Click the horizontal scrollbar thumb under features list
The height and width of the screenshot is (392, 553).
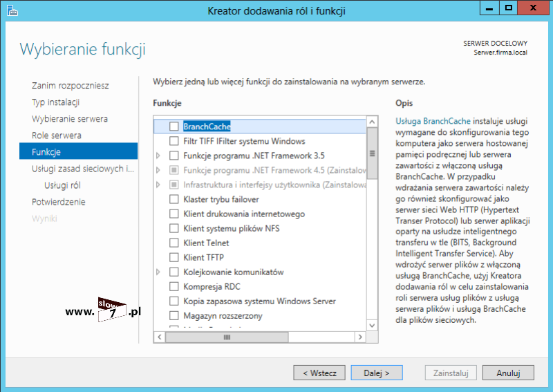pyautogui.click(x=226, y=337)
